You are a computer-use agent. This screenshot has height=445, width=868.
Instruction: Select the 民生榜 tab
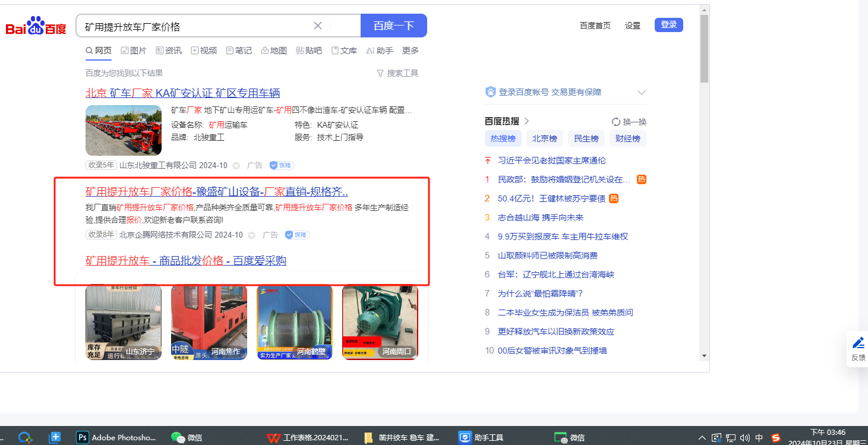click(586, 138)
